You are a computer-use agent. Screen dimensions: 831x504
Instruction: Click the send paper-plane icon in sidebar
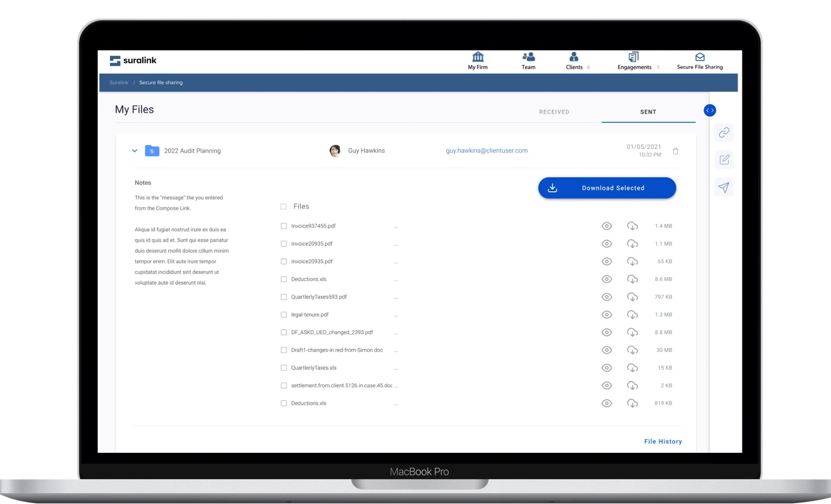coord(724,187)
